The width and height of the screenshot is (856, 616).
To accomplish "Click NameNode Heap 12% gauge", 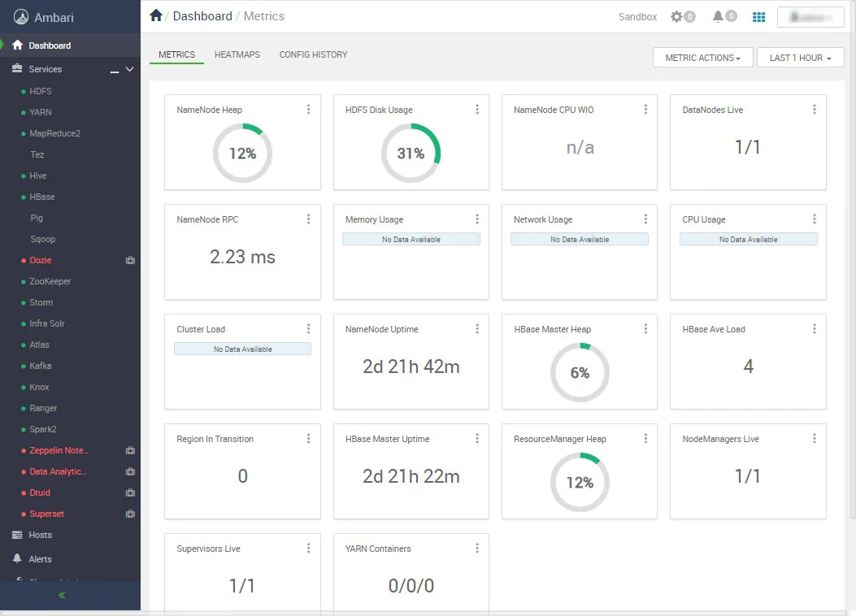I will [x=242, y=153].
